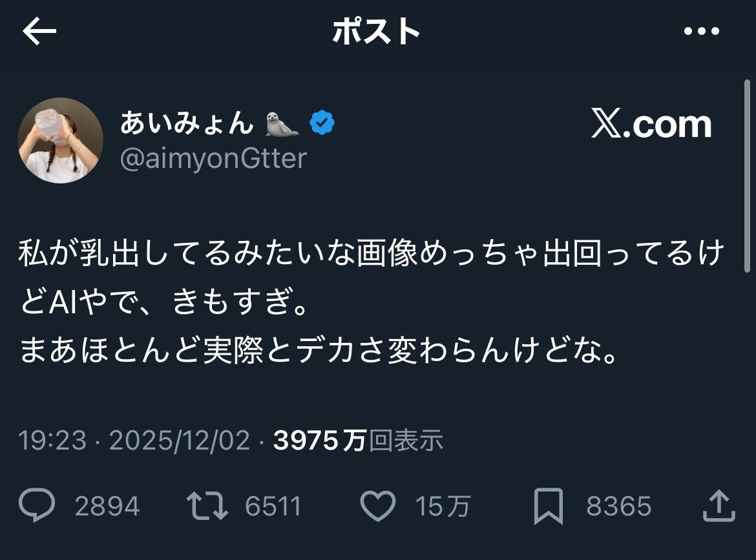
Task: Go back using the left arrow
Action: coord(39,32)
